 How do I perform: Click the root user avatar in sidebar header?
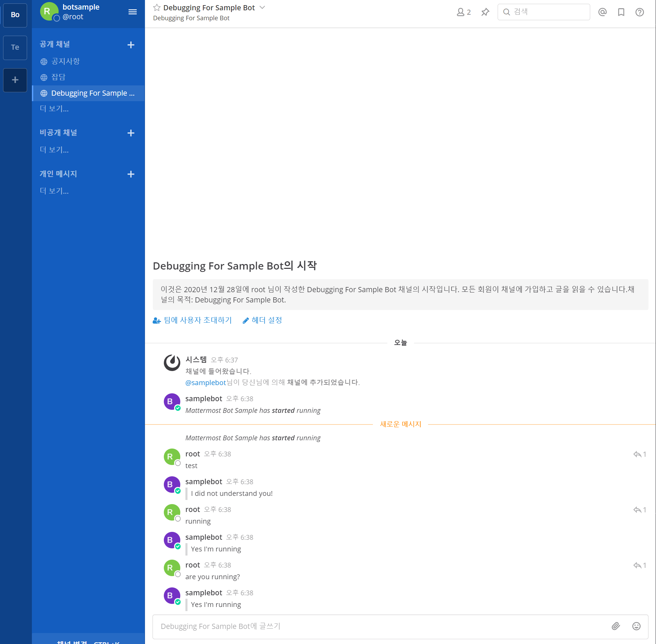click(x=49, y=11)
